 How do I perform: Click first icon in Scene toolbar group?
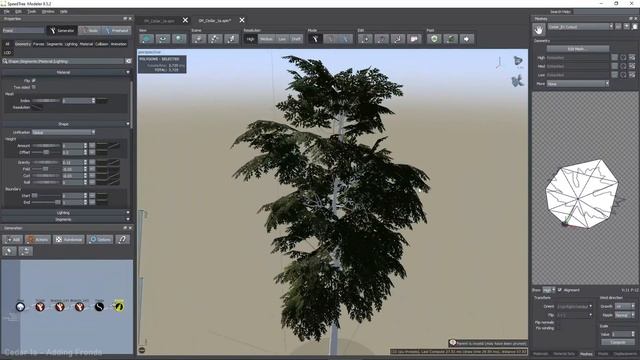(x=199, y=39)
